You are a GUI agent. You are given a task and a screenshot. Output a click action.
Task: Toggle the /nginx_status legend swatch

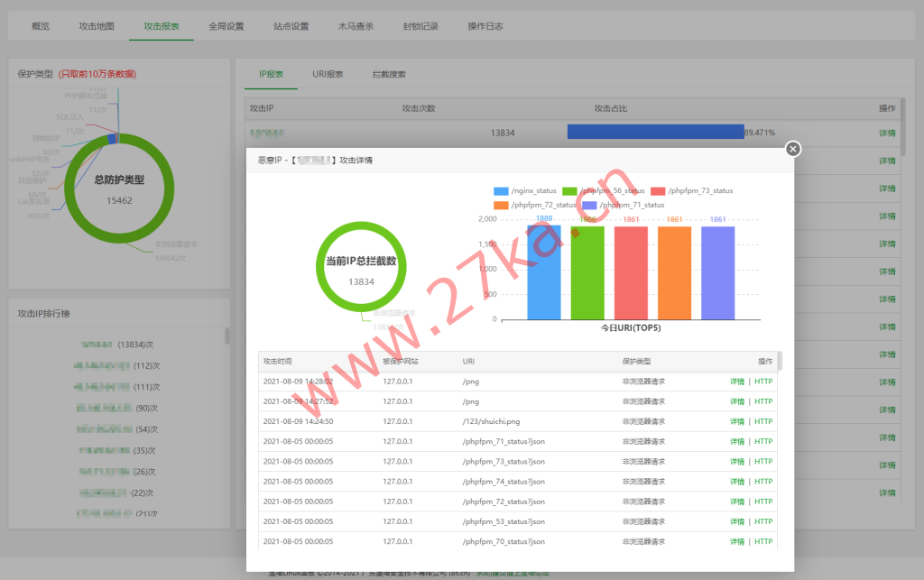[x=501, y=191]
